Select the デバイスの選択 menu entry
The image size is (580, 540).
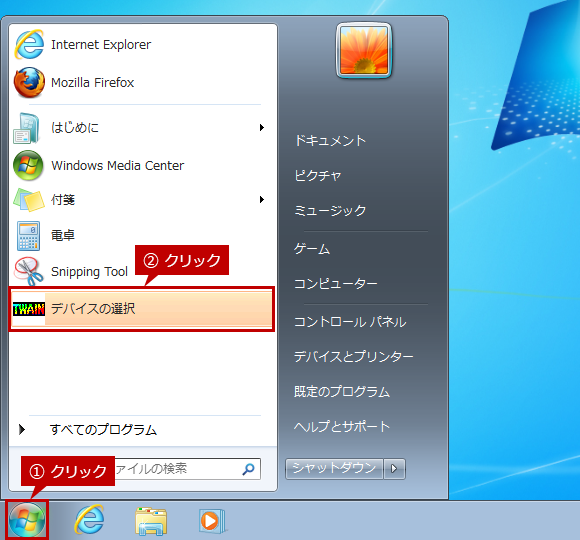142,309
